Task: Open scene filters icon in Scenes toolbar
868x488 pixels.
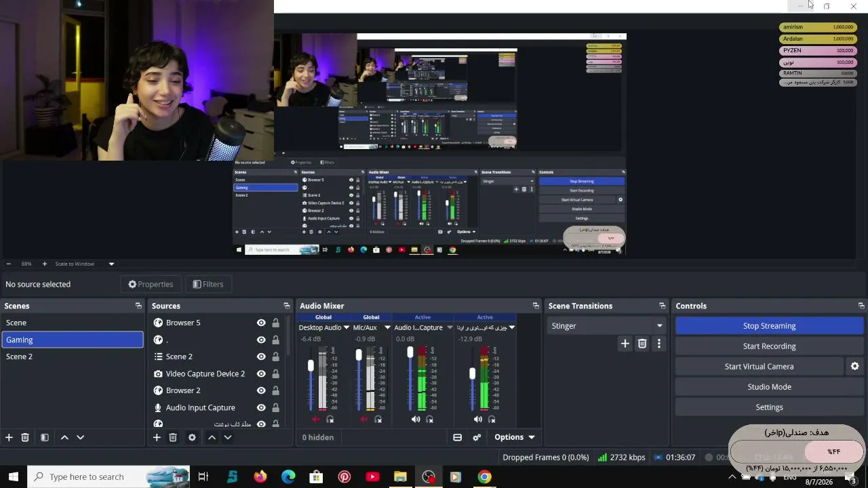Action: (x=45, y=438)
